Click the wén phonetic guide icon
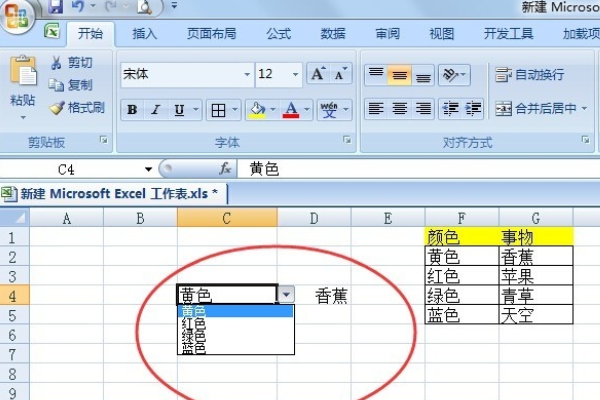 pyautogui.click(x=329, y=110)
